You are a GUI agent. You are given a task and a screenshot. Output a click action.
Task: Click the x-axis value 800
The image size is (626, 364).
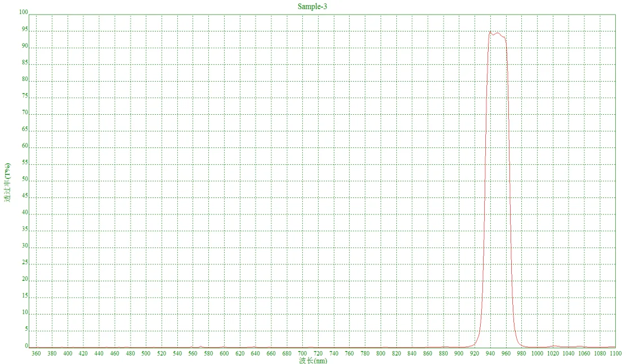pos(381,353)
